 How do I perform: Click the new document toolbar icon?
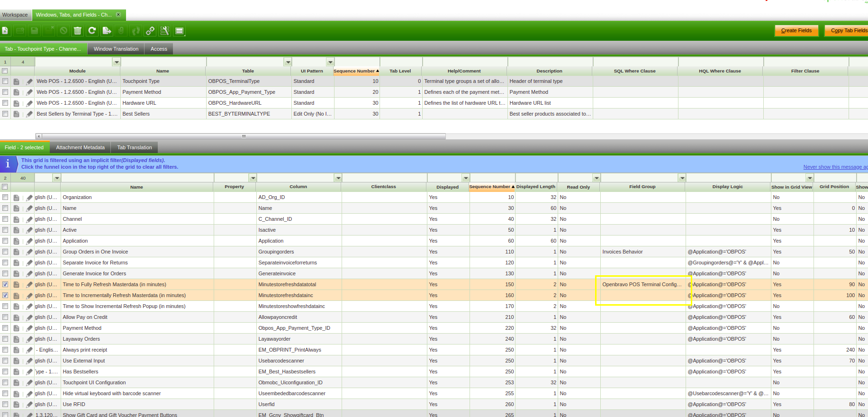coord(5,31)
